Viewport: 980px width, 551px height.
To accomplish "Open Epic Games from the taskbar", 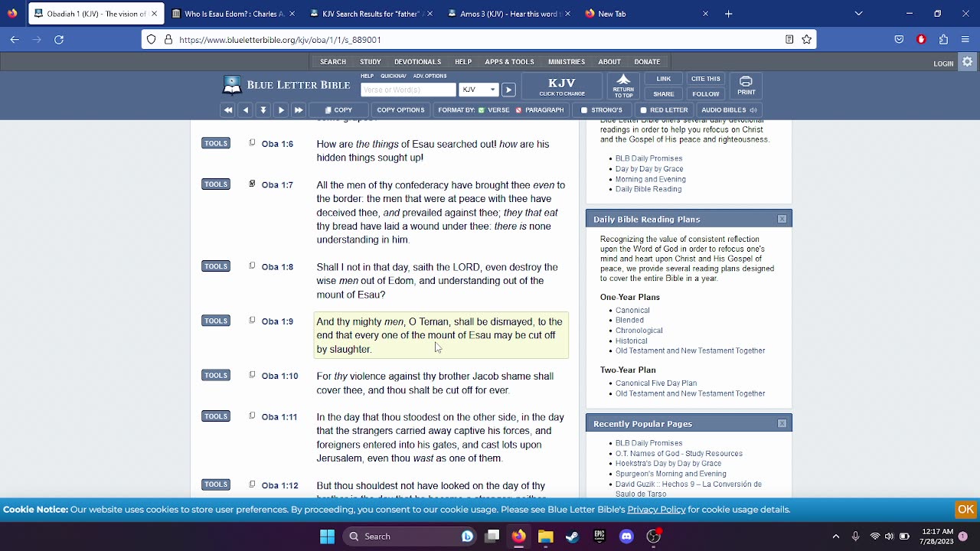I will [x=599, y=536].
